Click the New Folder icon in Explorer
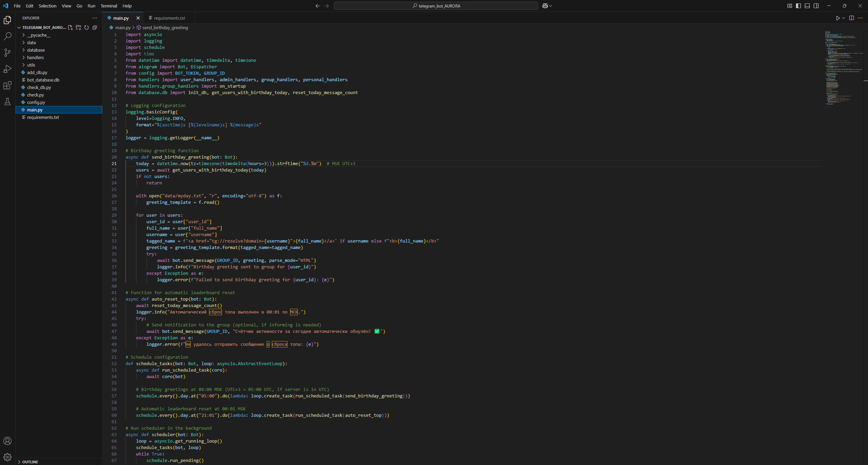This screenshot has width=868, height=465. (x=78, y=28)
